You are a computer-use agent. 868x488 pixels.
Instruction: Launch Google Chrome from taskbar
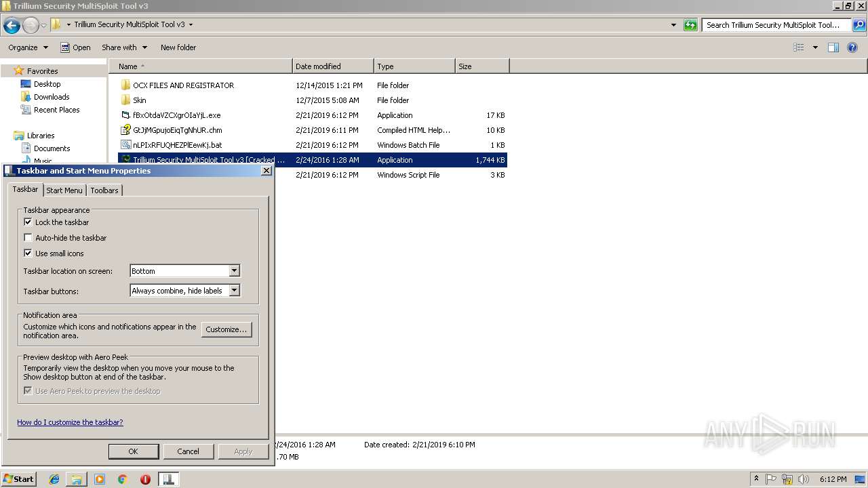122,479
